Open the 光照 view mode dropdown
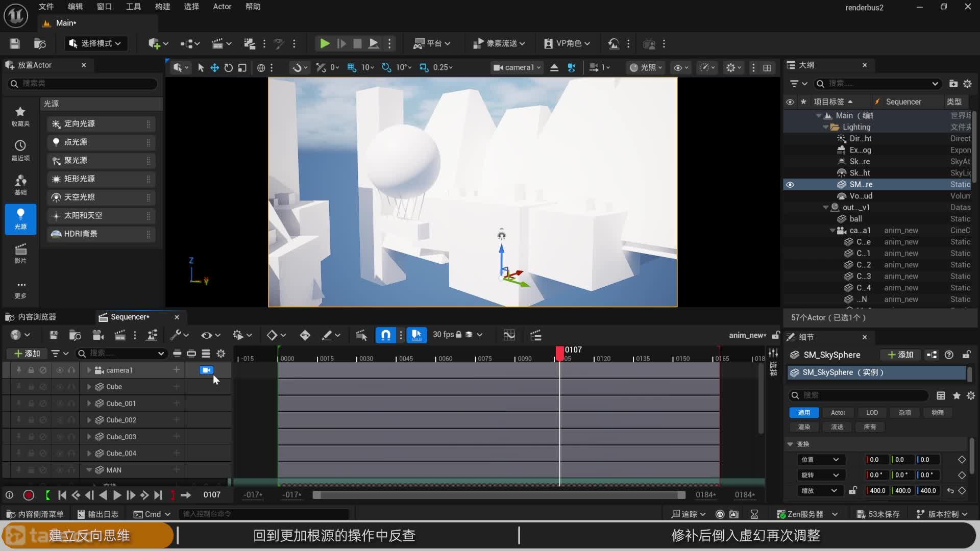980x551 pixels. coord(646,68)
